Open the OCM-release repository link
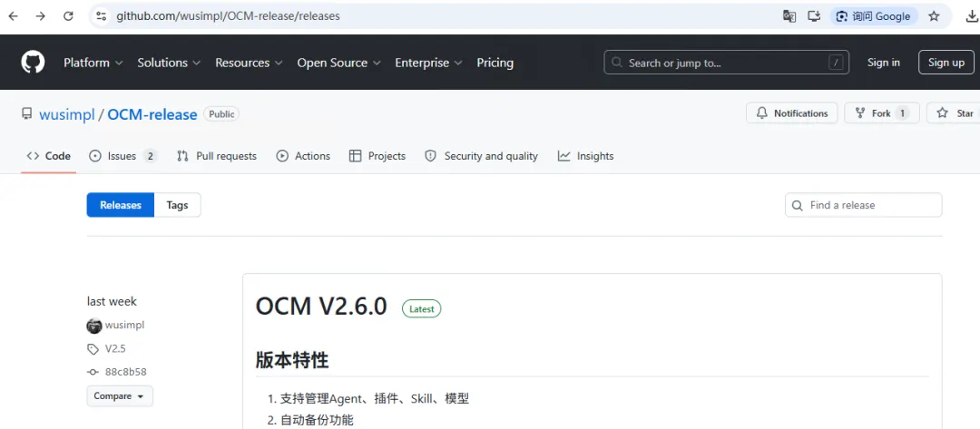The image size is (980, 429). [x=152, y=114]
